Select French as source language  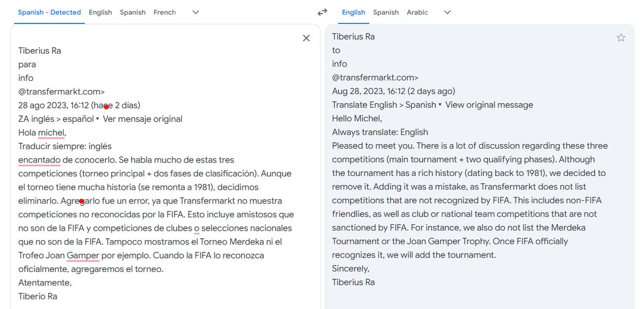pos(165,12)
